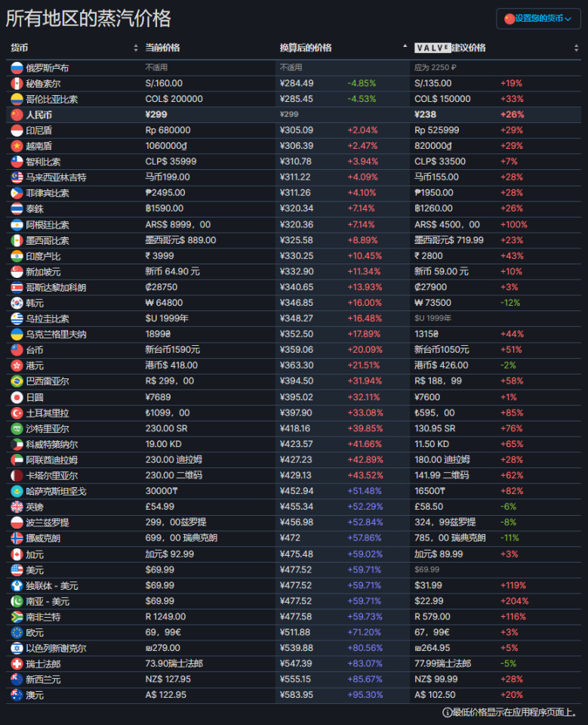The width and height of the screenshot is (588, 725).
Task: Click the info icon beside 最低价格 footer note
Action: (447, 712)
